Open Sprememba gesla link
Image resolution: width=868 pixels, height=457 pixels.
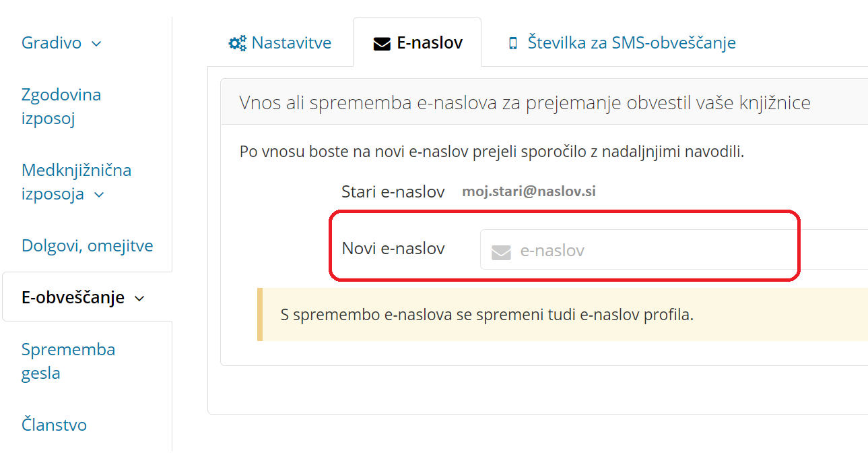(68, 361)
